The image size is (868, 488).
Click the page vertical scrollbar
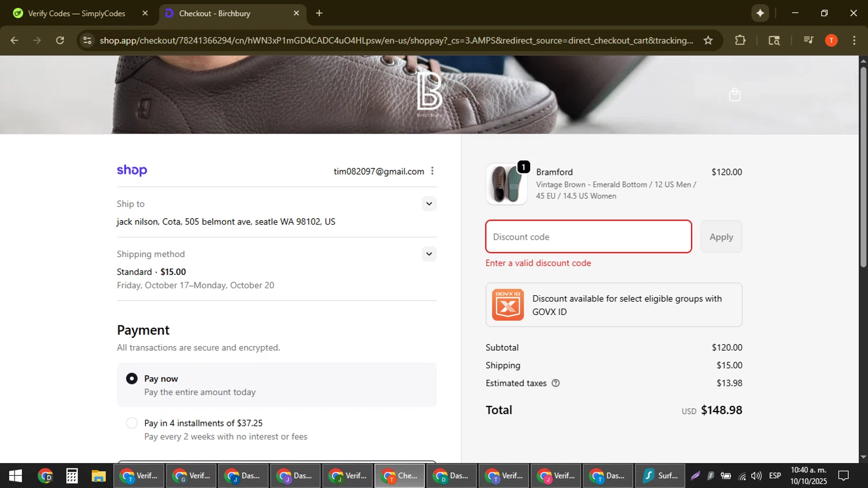(x=863, y=168)
